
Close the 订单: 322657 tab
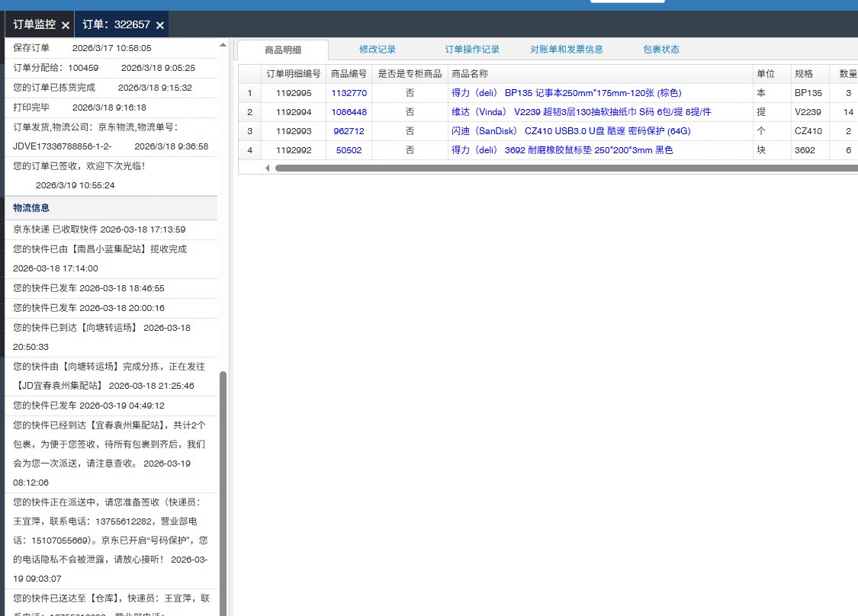(x=160, y=25)
